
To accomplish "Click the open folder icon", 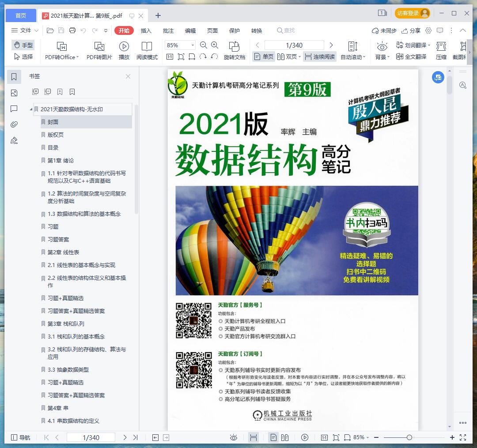I will coord(50,30).
